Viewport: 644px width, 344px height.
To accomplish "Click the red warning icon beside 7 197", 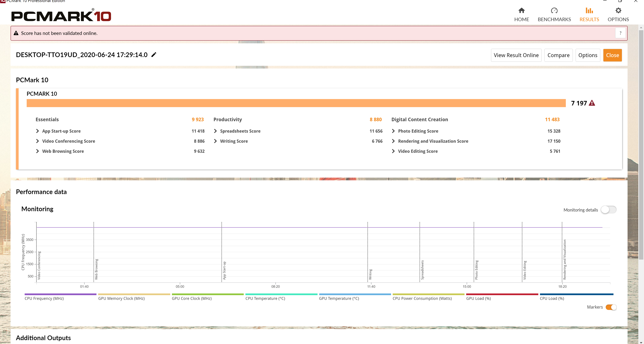I will pyautogui.click(x=592, y=103).
